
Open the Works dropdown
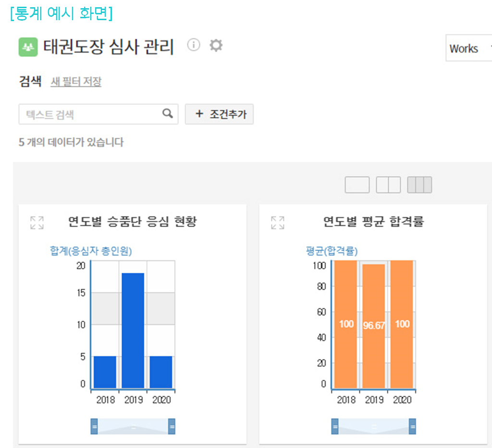pyautogui.click(x=468, y=48)
